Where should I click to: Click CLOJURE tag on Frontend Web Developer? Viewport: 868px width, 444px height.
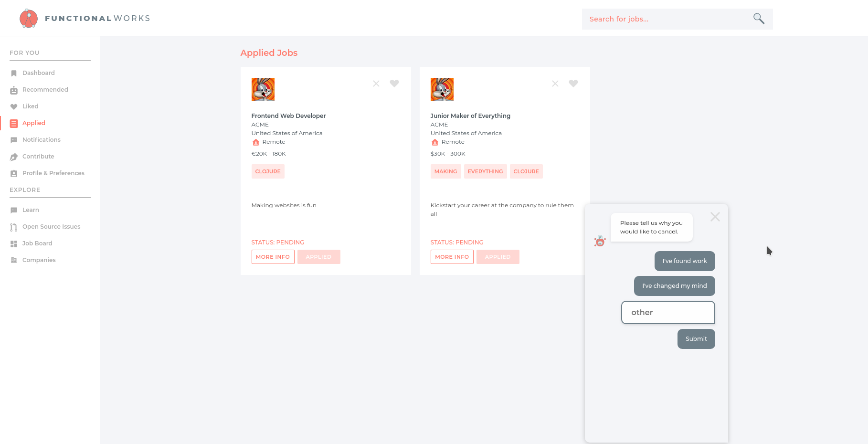268,171
